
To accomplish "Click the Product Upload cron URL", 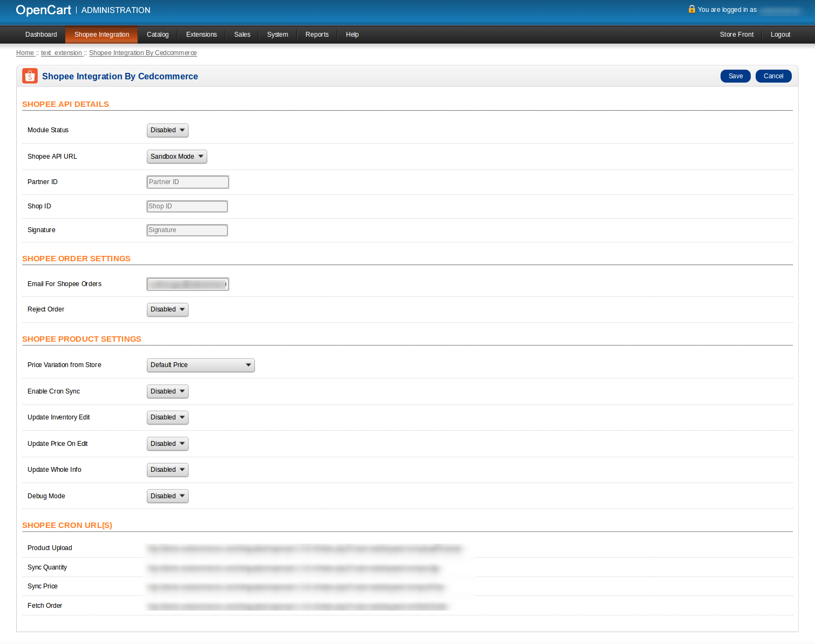I will 305,548.
